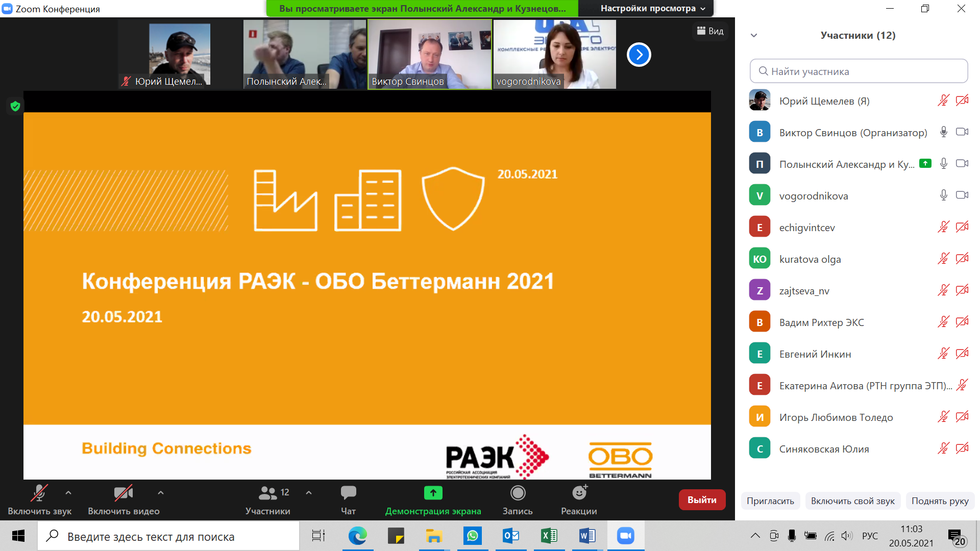Image resolution: width=980 pixels, height=551 pixels.
Task: Click the green encryption shield icon
Action: point(15,106)
